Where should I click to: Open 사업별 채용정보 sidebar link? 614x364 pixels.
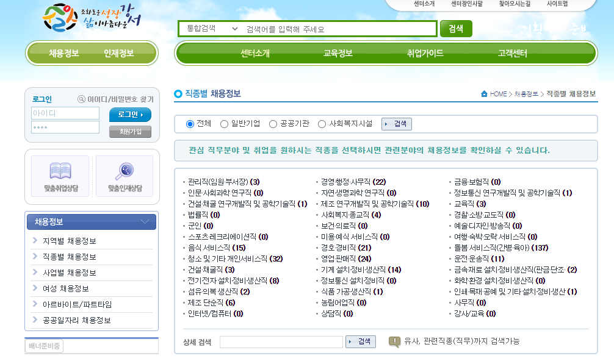[x=70, y=273]
